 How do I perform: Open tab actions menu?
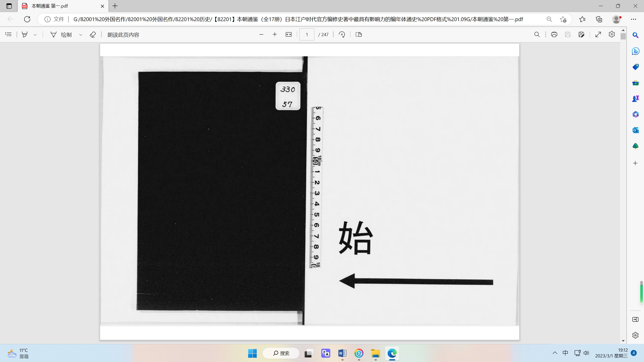point(9,6)
